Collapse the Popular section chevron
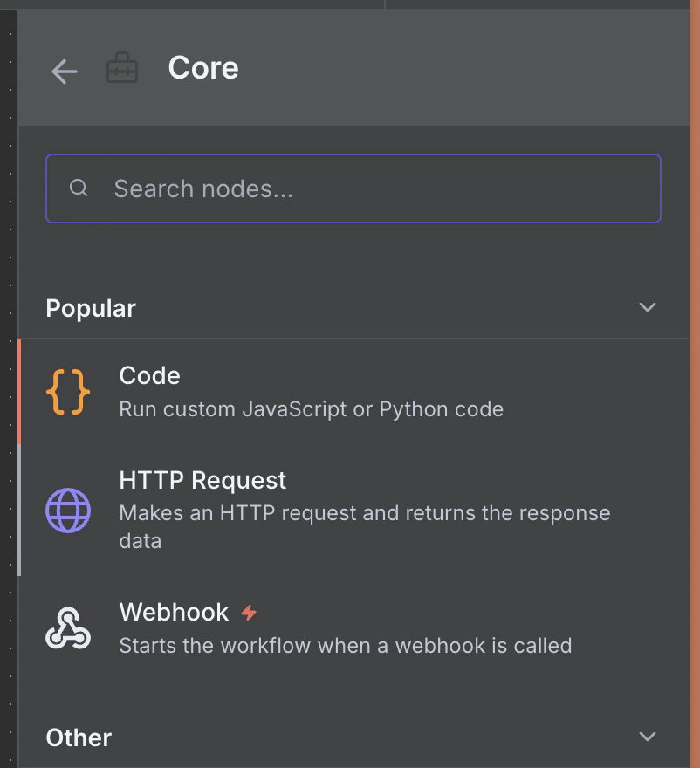 click(647, 307)
